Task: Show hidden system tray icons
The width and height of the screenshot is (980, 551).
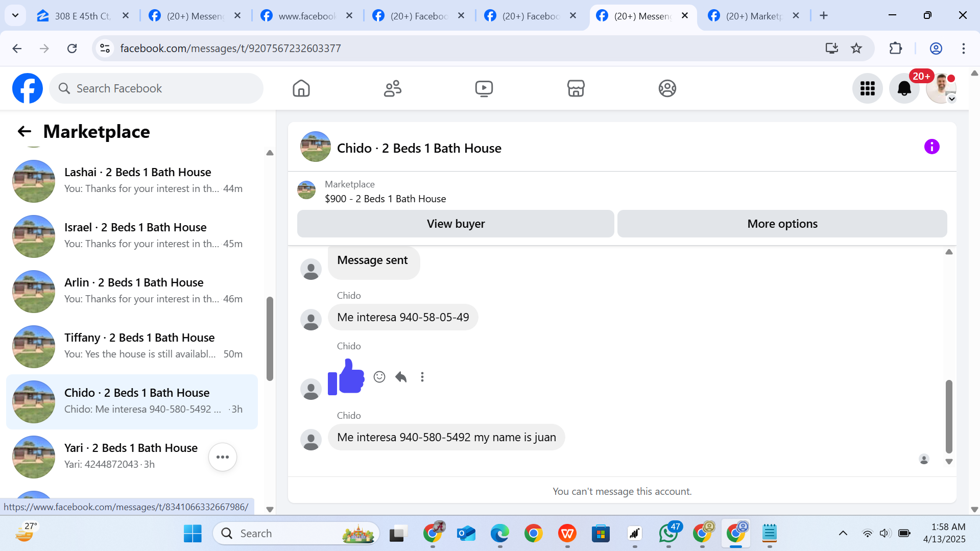Action: (x=843, y=534)
